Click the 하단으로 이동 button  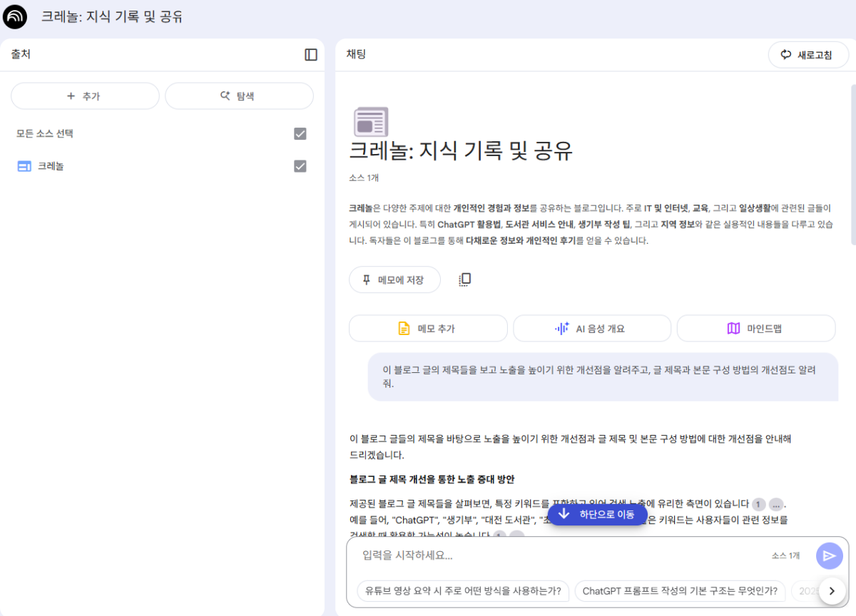[x=597, y=514]
